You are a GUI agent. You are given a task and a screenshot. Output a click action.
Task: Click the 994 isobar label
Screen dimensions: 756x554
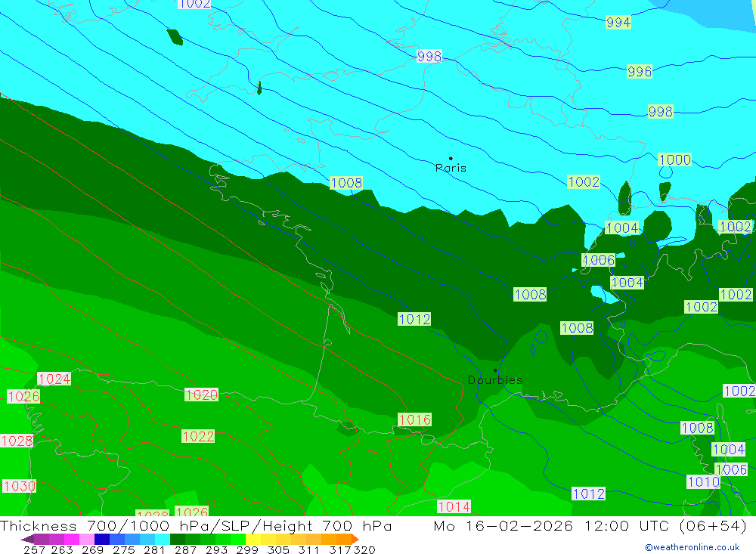pyautogui.click(x=618, y=22)
